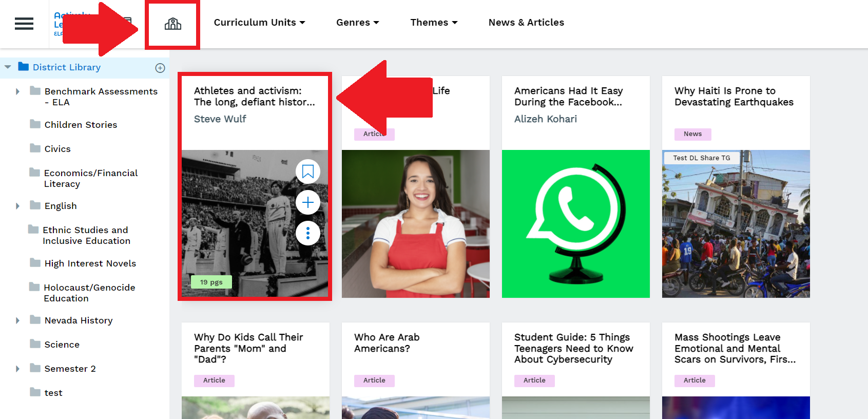Viewport: 868px width, 419px height.
Task: Select District Library in sidebar
Action: 67,67
